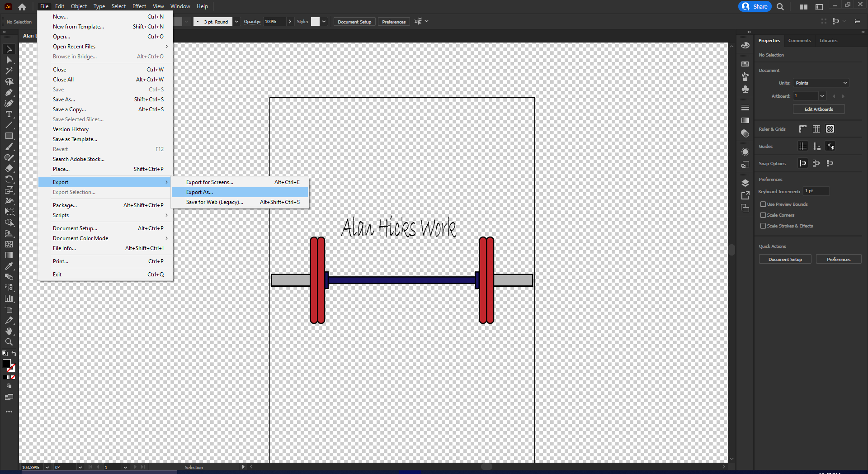This screenshot has height=474, width=868.
Task: Open the Brushes panel icon
Action: 745,76
